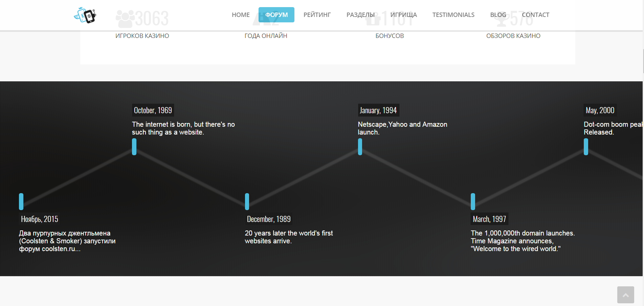Click the text about Coolsten & Smoker forum
This screenshot has height=306, width=644.
coord(67,241)
